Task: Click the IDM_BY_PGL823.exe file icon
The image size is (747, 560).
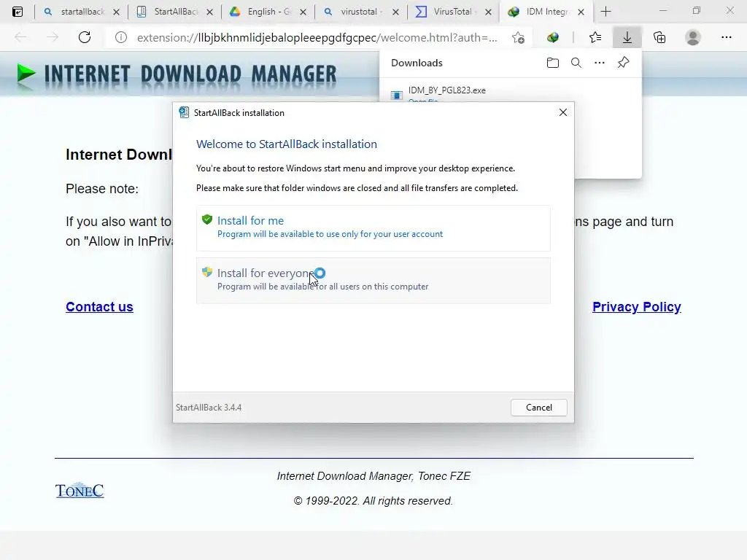Action: 397,96
